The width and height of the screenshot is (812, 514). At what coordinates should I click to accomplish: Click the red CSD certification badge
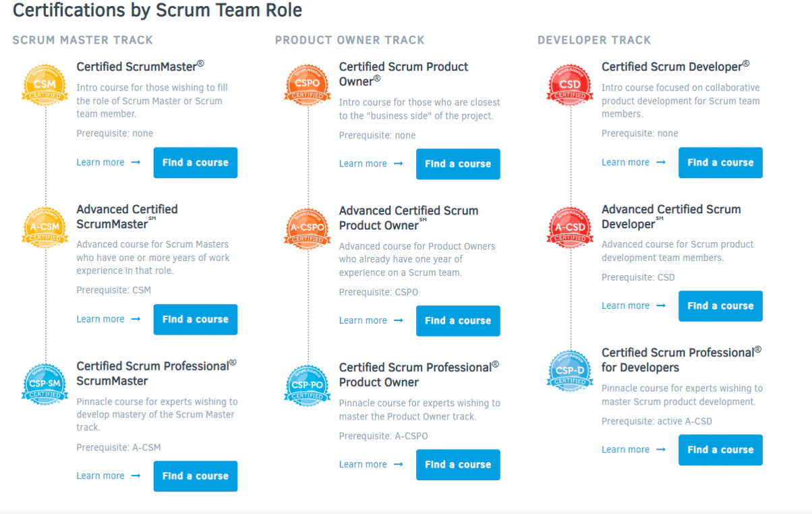[571, 86]
